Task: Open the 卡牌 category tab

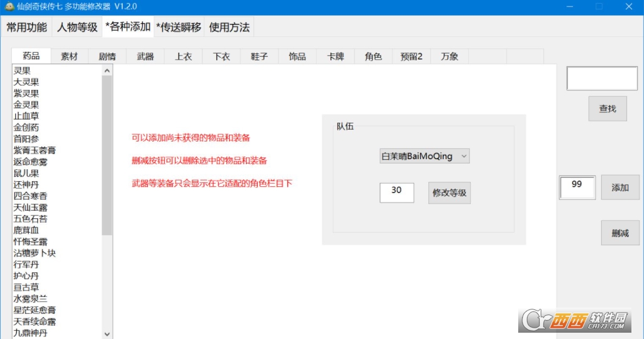Action: coord(335,57)
